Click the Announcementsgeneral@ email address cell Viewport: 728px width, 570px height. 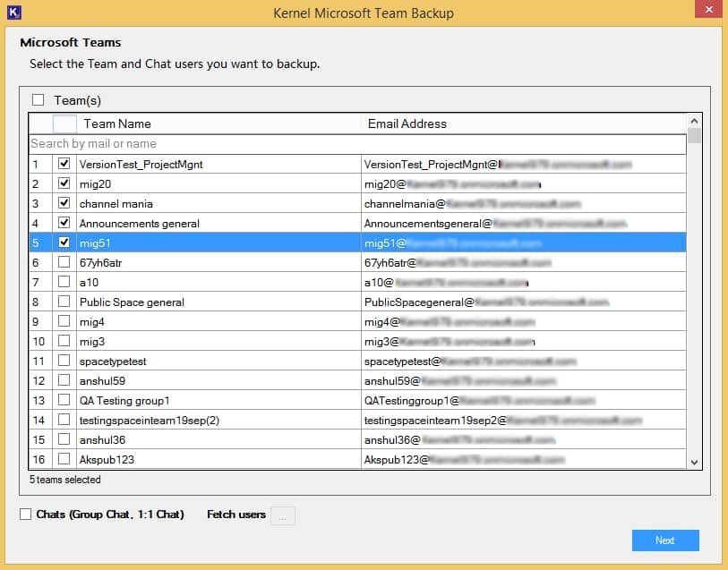coord(523,224)
